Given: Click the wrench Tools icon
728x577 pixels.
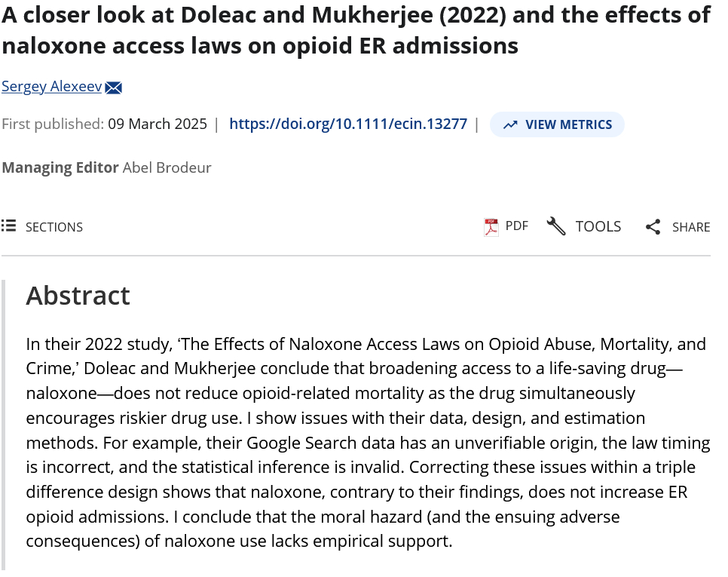Looking at the screenshot, I should [x=556, y=226].
